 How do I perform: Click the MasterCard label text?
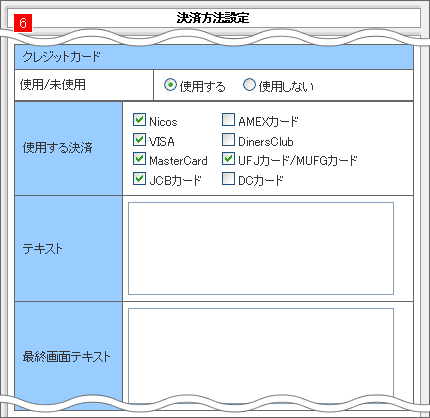(178, 161)
